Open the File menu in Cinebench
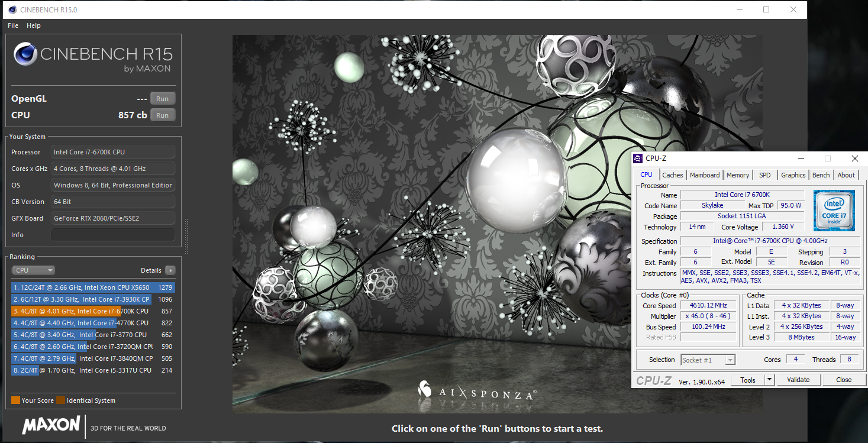Image resolution: width=868 pixels, height=443 pixels. (13, 25)
